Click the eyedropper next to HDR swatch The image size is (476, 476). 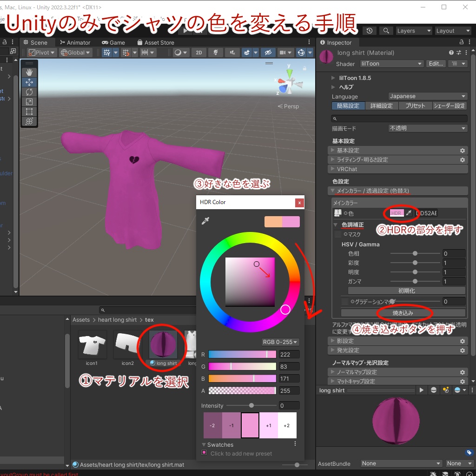pos(409,213)
